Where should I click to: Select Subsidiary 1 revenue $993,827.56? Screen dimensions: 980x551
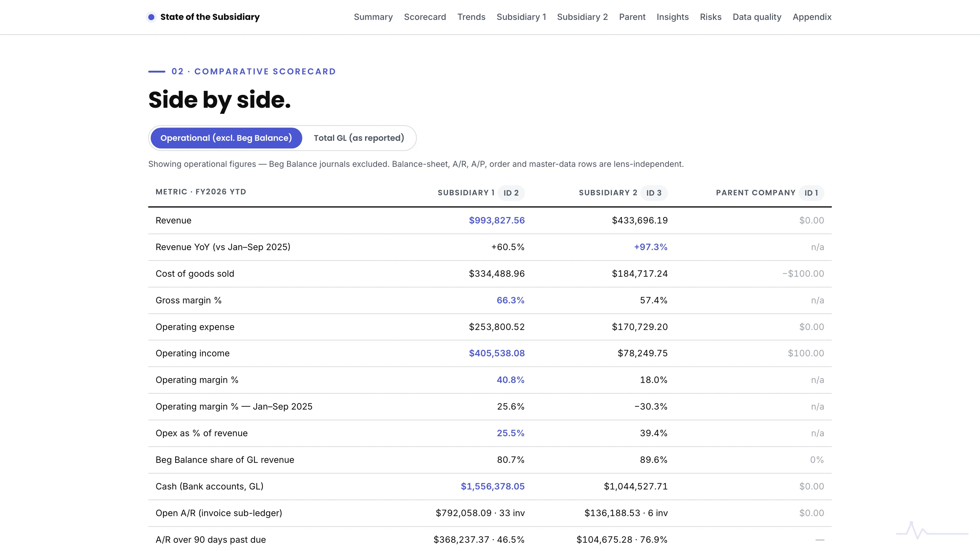click(x=496, y=220)
